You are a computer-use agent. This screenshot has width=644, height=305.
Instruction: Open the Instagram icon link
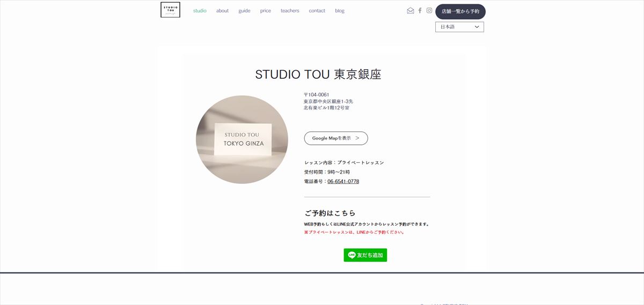429,11
